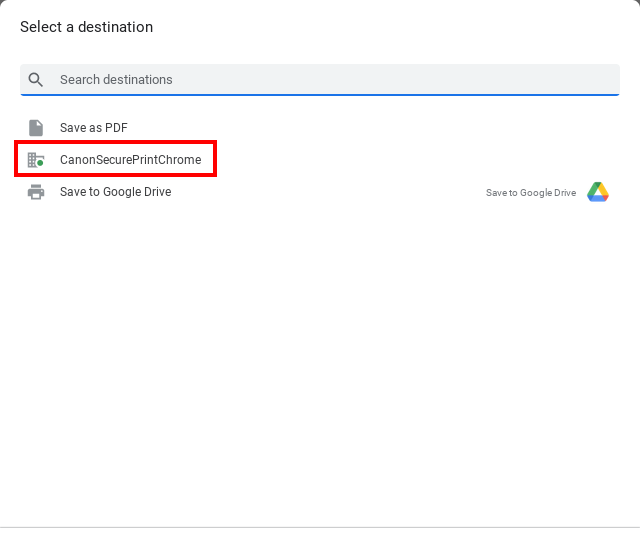Click the magnifying glass search icon

(x=36, y=80)
